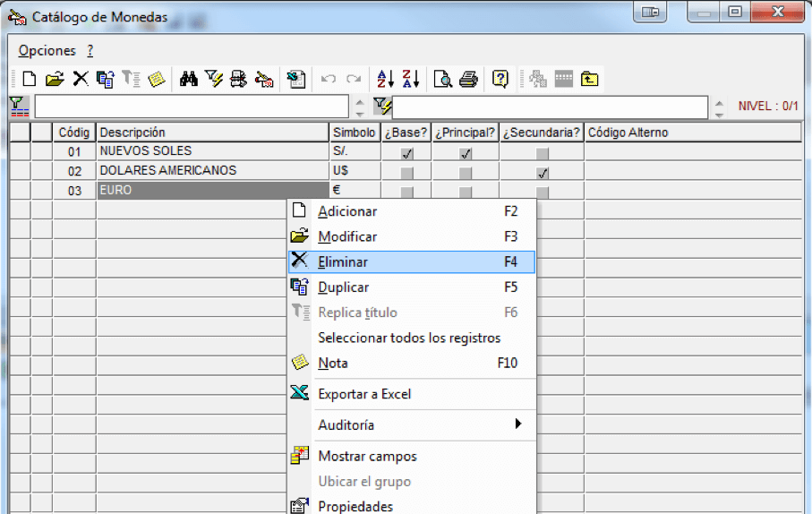Check ¿Principal? box for DOLARES AMERICANOS
Screen dimensions: 812x514
point(466,173)
